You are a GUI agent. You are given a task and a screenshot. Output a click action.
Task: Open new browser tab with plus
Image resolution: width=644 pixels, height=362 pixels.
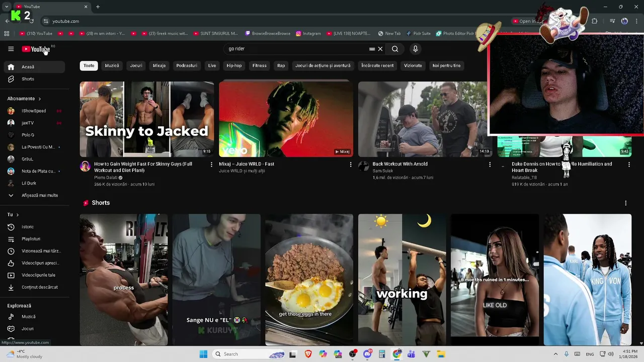point(98,7)
